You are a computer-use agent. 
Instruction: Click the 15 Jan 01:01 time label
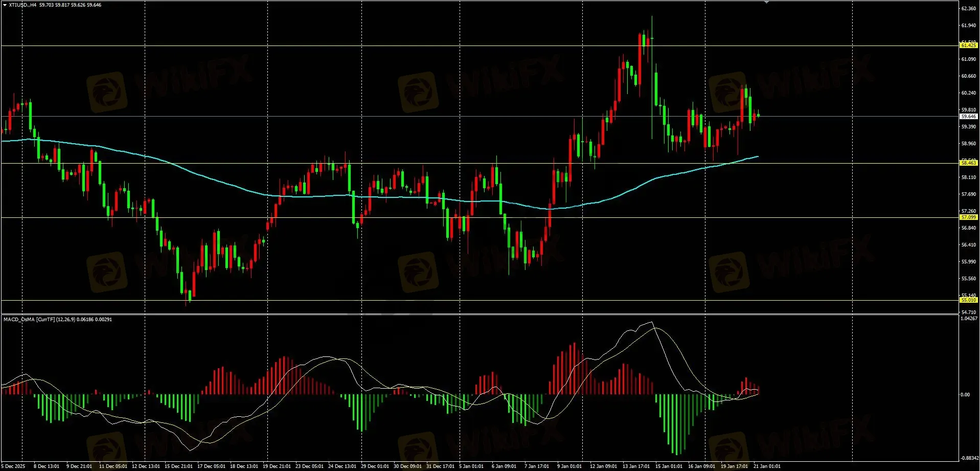click(669, 466)
